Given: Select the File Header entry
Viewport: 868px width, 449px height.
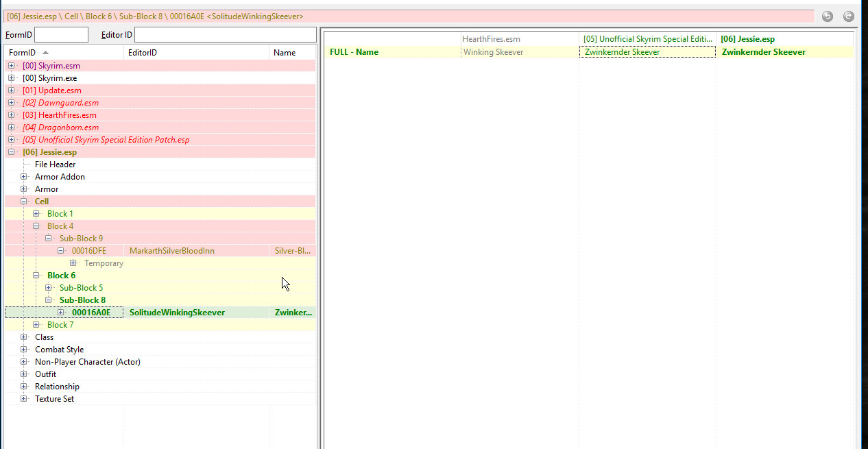Looking at the screenshot, I should pos(55,165).
